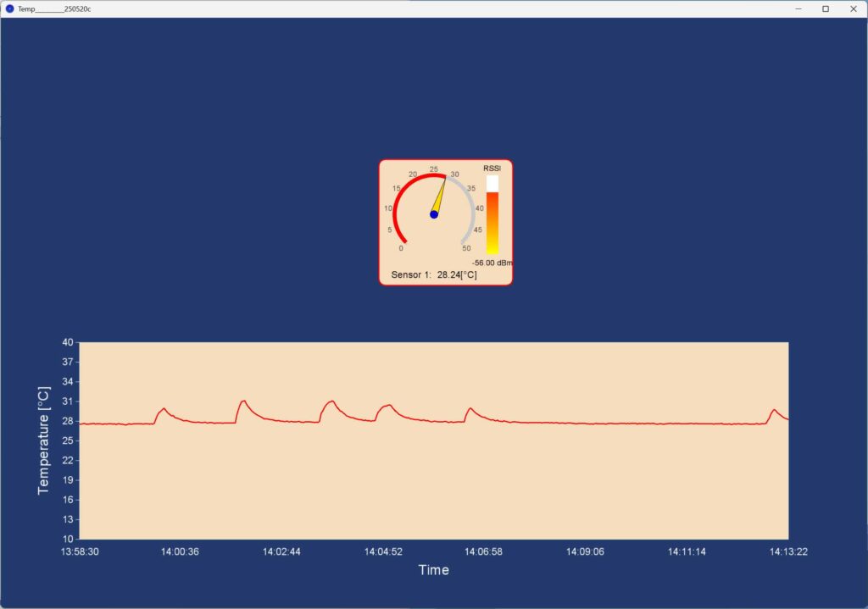Click the RSSI signal strength gradient bar

[492, 222]
